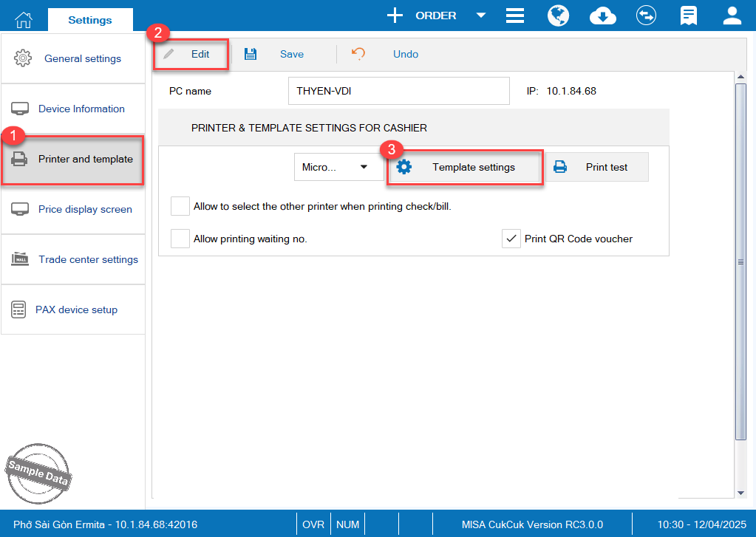Enable selecting other printer when printing check/bill
The width and height of the screenshot is (756, 537).
[180, 206]
